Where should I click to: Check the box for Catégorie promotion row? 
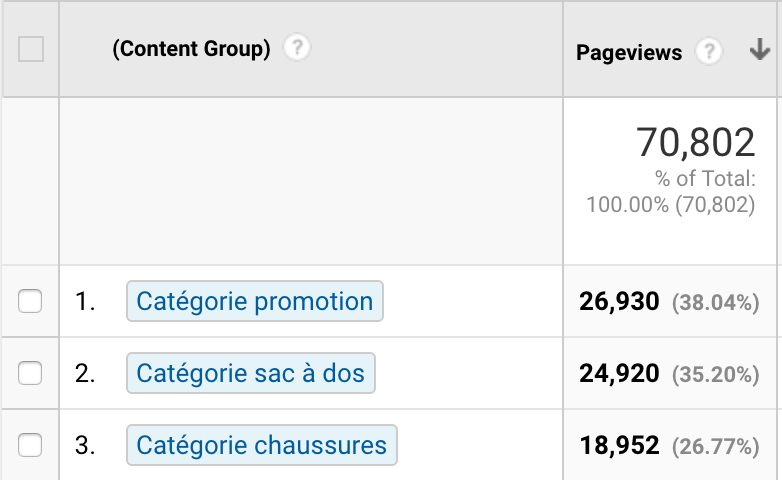click(x=30, y=301)
